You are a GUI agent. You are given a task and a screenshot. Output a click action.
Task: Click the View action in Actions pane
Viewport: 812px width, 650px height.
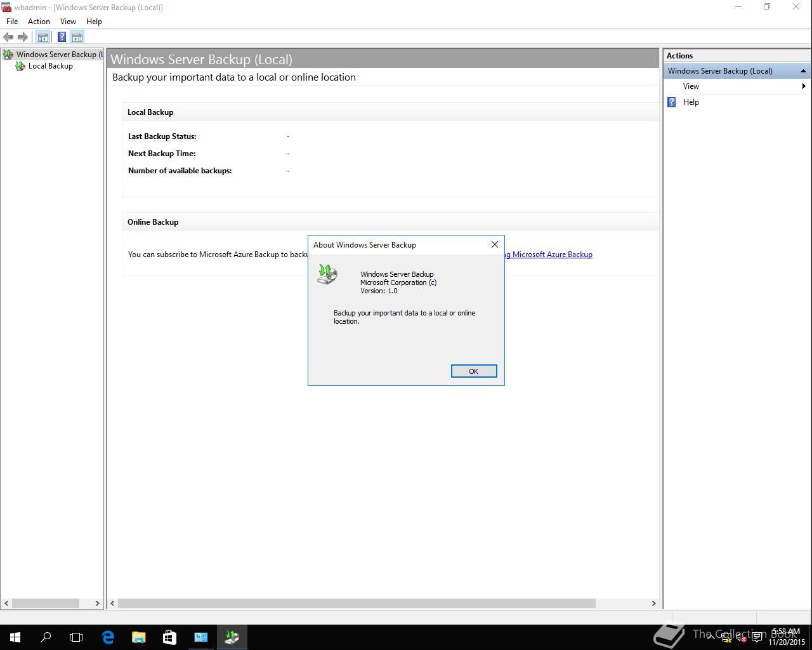pos(691,86)
